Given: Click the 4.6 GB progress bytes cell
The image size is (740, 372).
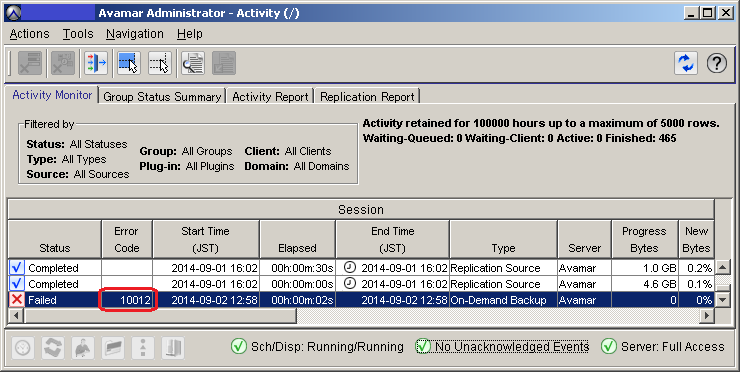Looking at the screenshot, I should coord(645,284).
